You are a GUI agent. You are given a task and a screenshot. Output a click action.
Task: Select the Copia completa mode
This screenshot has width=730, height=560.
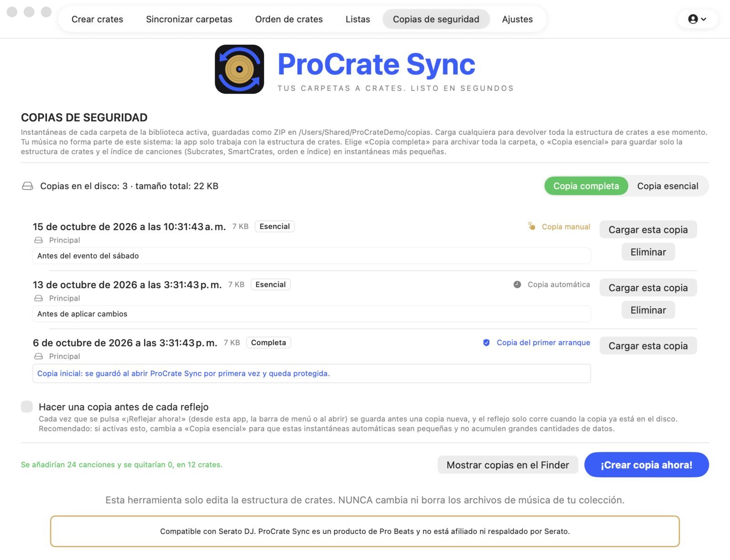click(586, 186)
